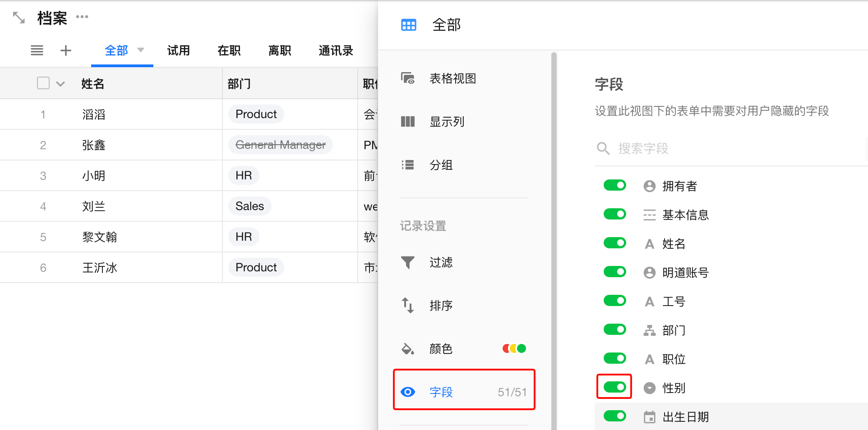The image size is (868, 430).
Task: Open the three-dot menu next to 档案
Action: tap(82, 17)
